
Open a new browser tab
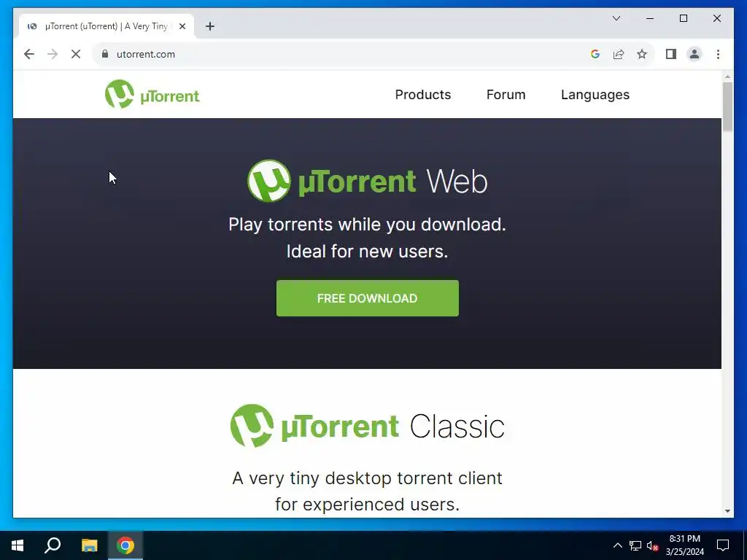[210, 26]
